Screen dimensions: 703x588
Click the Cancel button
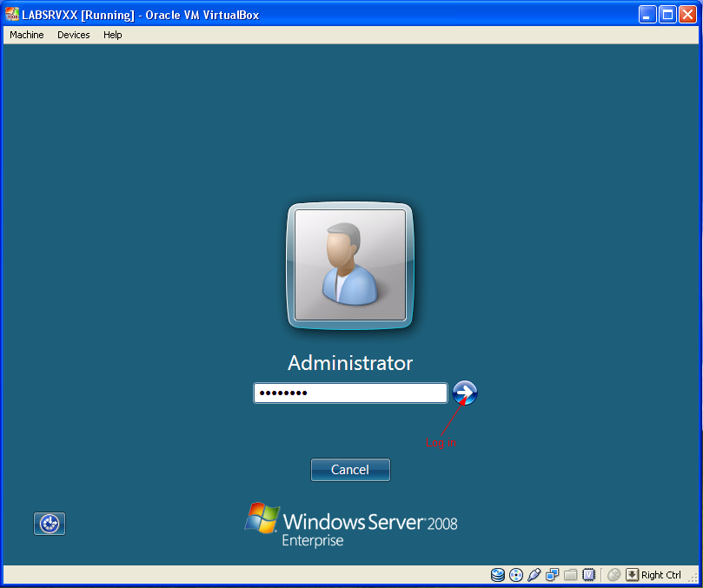[x=350, y=470]
